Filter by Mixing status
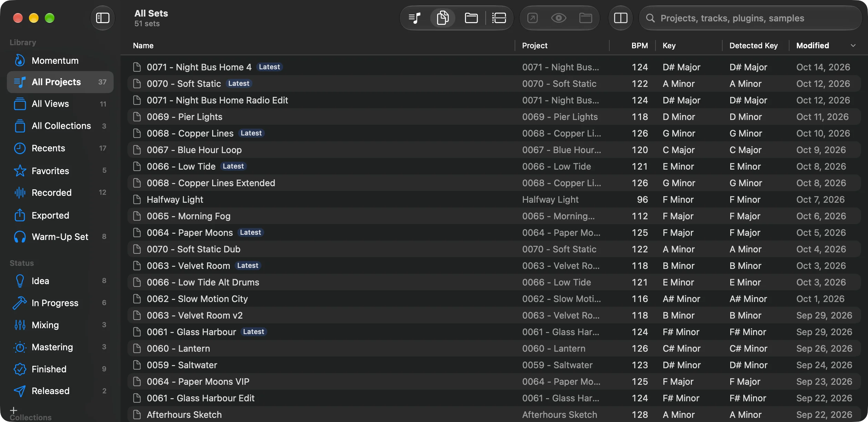The height and width of the screenshot is (422, 868). point(60,325)
